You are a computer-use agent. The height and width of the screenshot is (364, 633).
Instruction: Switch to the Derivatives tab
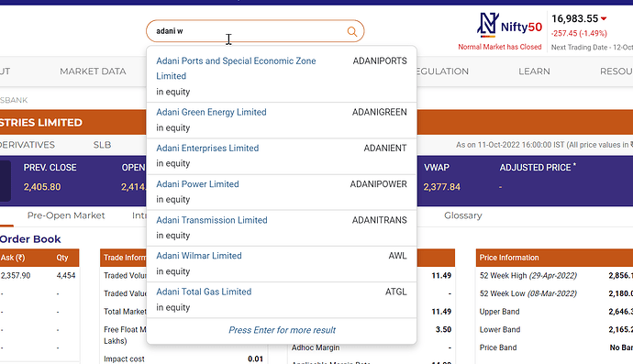(x=28, y=145)
